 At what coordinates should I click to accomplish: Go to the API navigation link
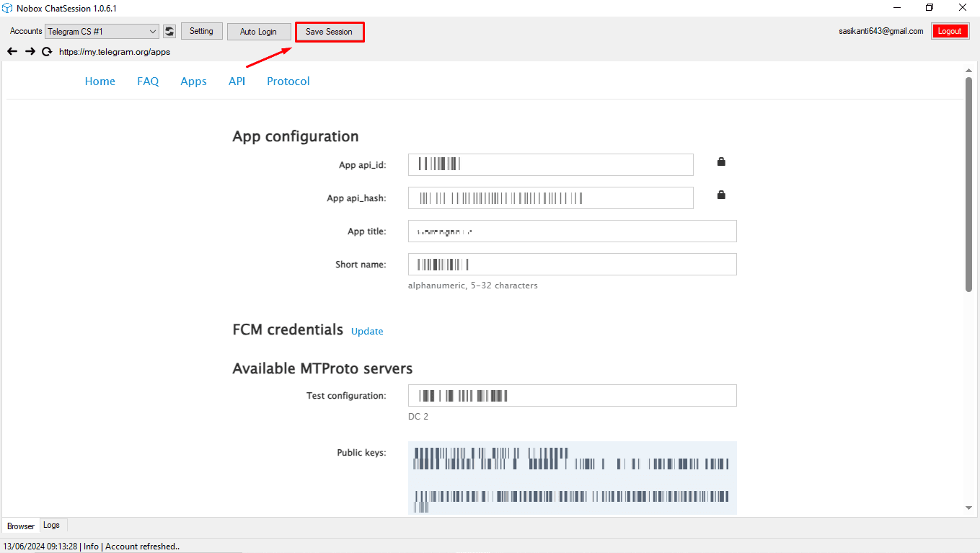coord(237,81)
